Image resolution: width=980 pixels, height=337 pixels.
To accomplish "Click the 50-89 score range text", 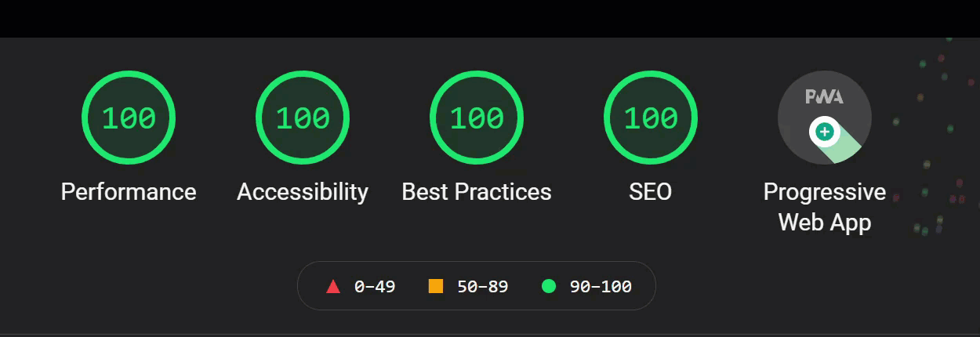I will click(x=483, y=287).
